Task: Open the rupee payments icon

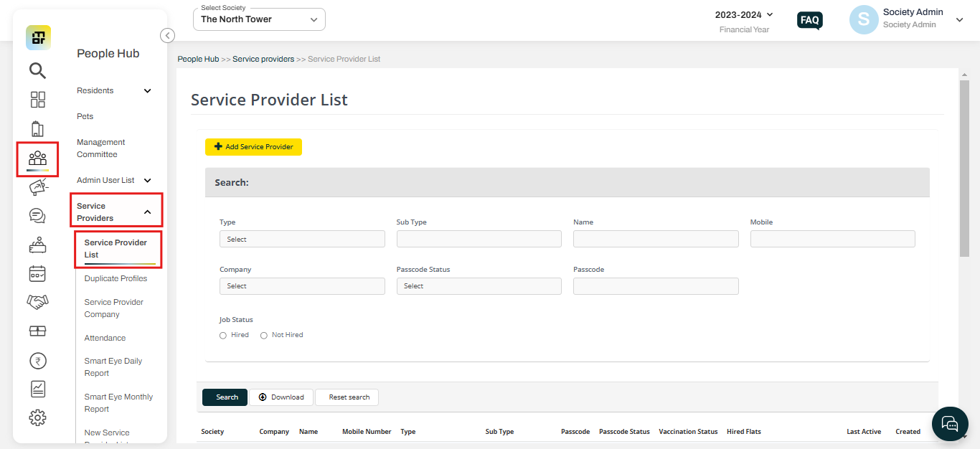Action: pos(37,360)
